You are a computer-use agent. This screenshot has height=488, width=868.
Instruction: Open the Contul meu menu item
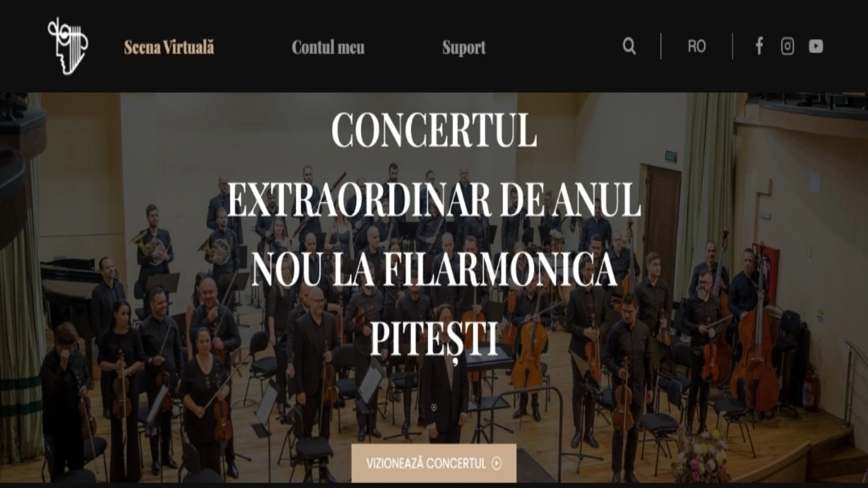328,47
